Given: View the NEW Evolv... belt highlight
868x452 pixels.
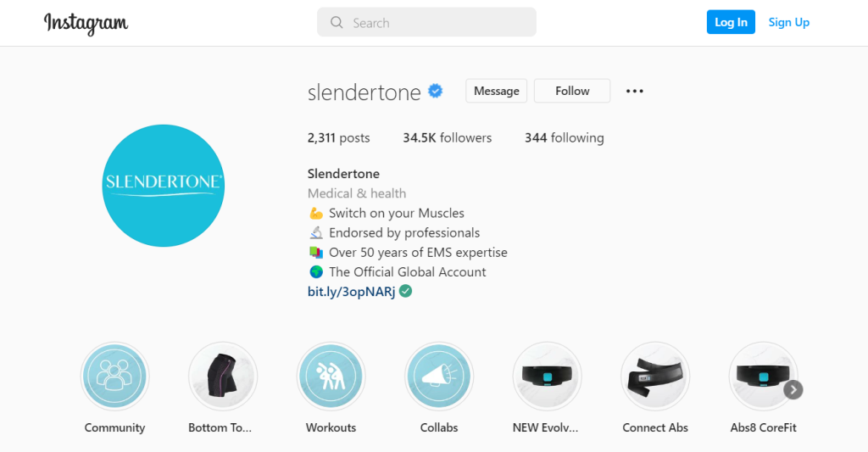Looking at the screenshot, I should [x=547, y=377].
